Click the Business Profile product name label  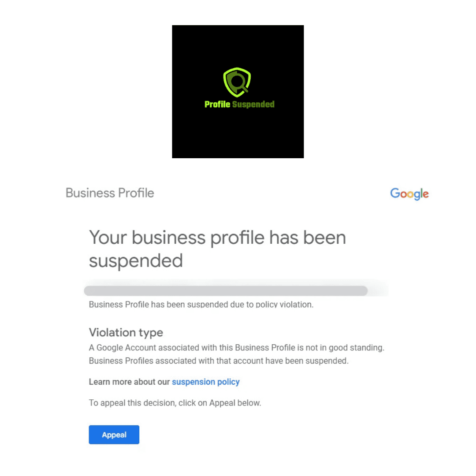click(x=109, y=193)
